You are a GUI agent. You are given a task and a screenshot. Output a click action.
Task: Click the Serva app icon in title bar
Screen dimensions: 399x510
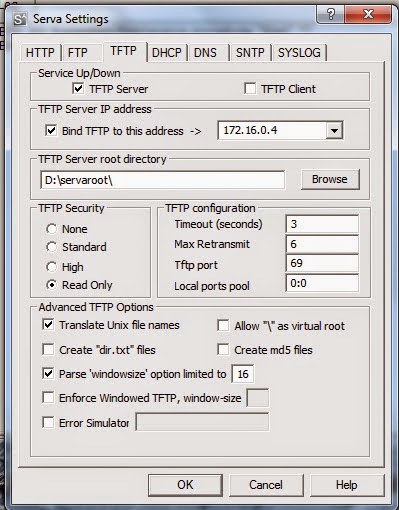[20, 19]
